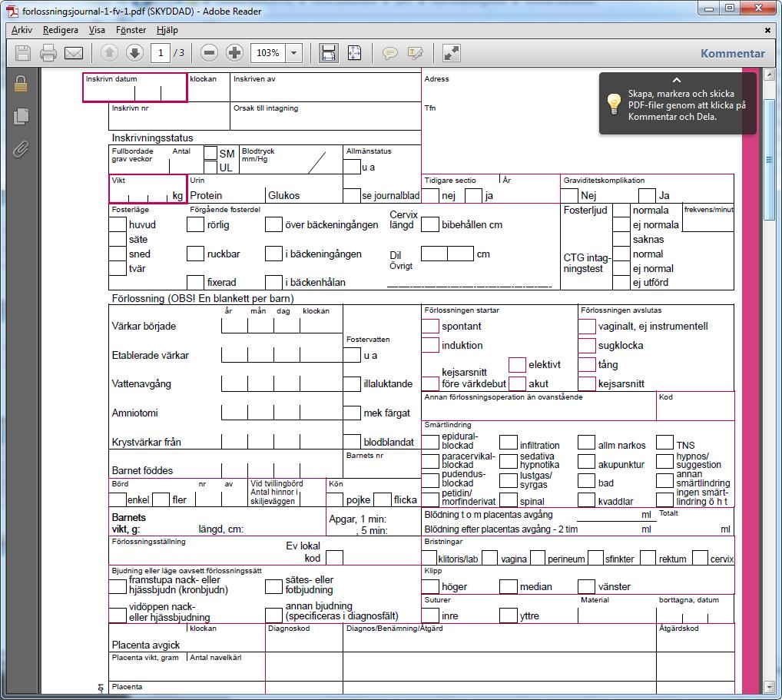Check the perineum bristningar box
The image size is (782, 700).
coord(538,558)
